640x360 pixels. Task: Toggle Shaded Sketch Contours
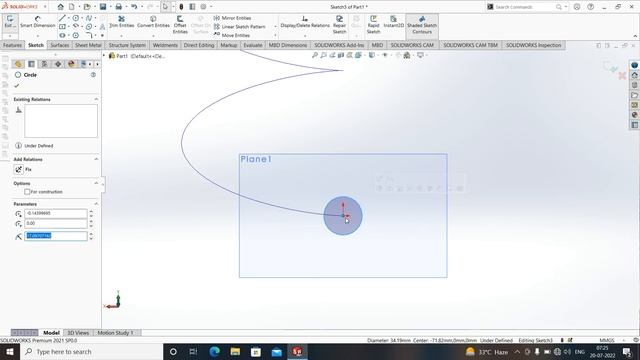[x=422, y=25]
